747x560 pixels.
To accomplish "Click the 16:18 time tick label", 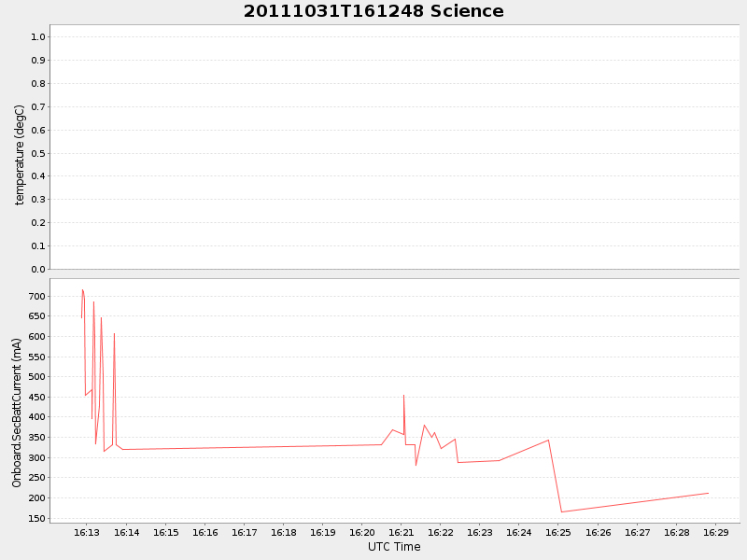I will [x=284, y=532].
